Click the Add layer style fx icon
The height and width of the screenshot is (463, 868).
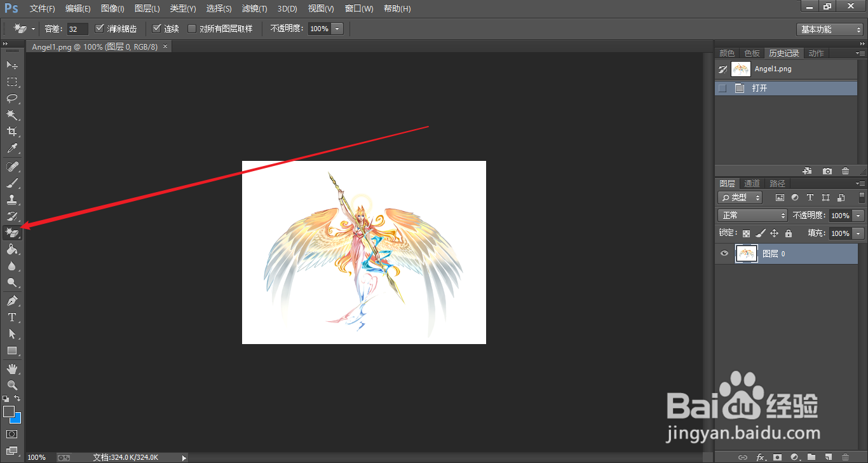[760, 457]
